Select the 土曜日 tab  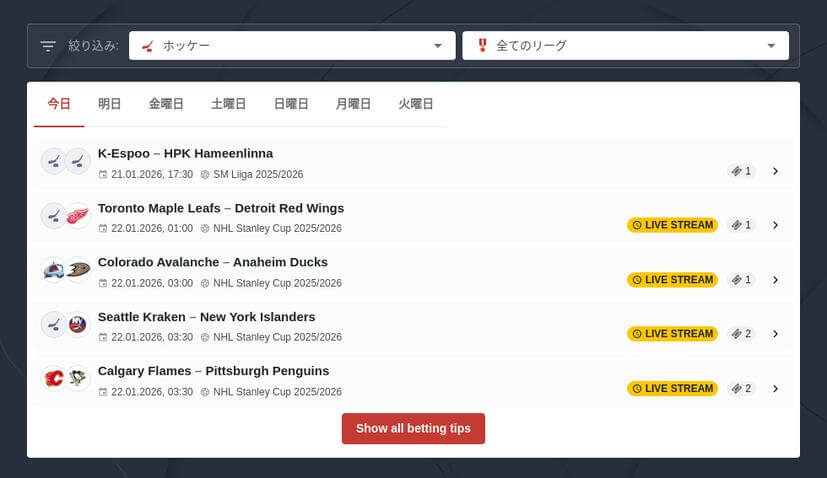(x=228, y=104)
